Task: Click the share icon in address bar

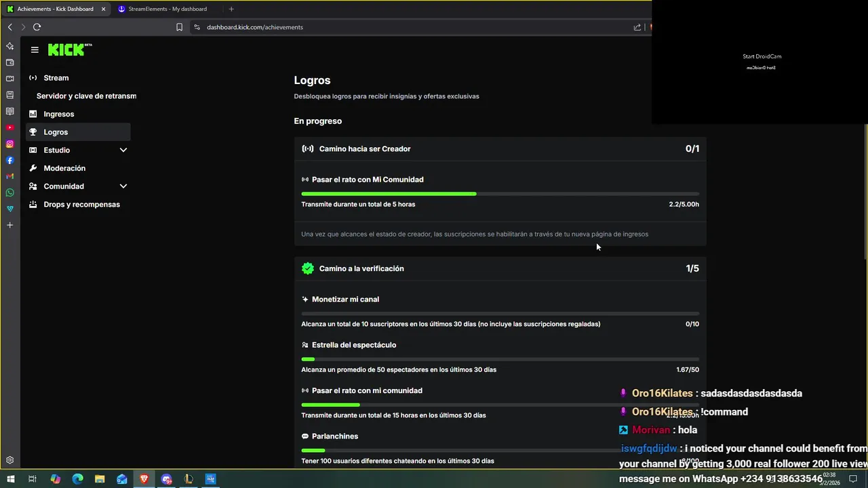Action: tap(637, 27)
